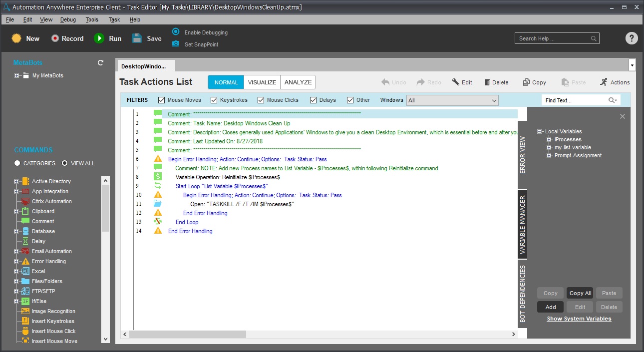Viewport: 644px width, 352px height.
Task: Select the VIEW ALL radio button
Action: click(x=64, y=163)
